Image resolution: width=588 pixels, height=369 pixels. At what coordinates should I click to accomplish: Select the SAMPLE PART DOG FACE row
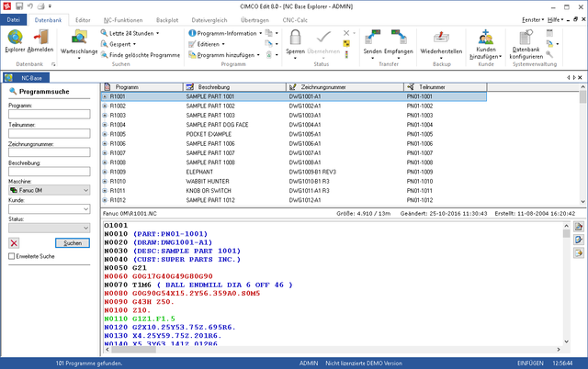click(x=294, y=125)
